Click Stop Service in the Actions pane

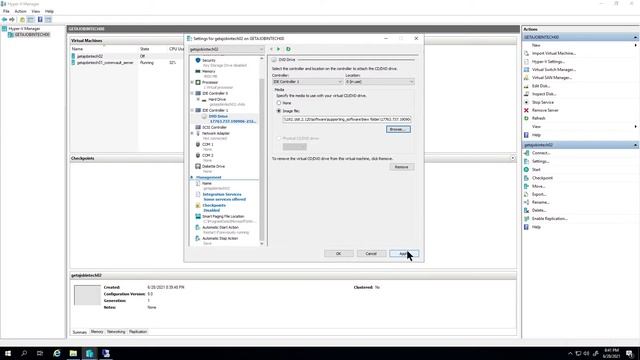(543, 102)
